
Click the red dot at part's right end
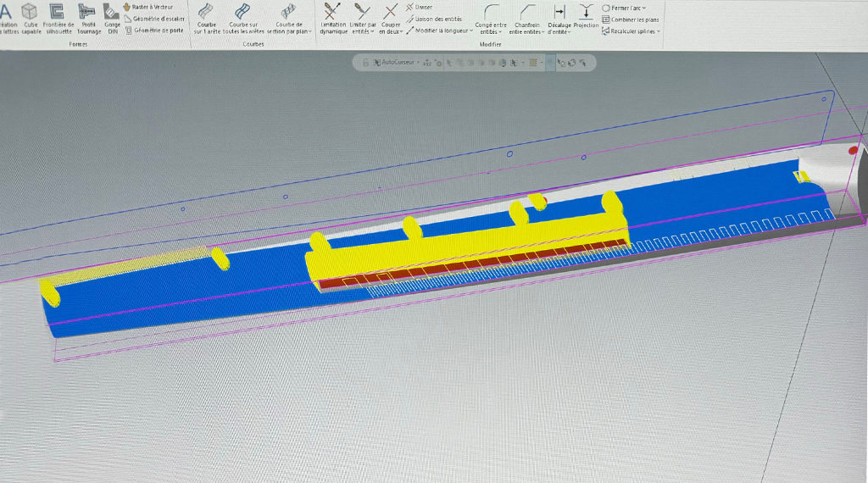click(853, 151)
